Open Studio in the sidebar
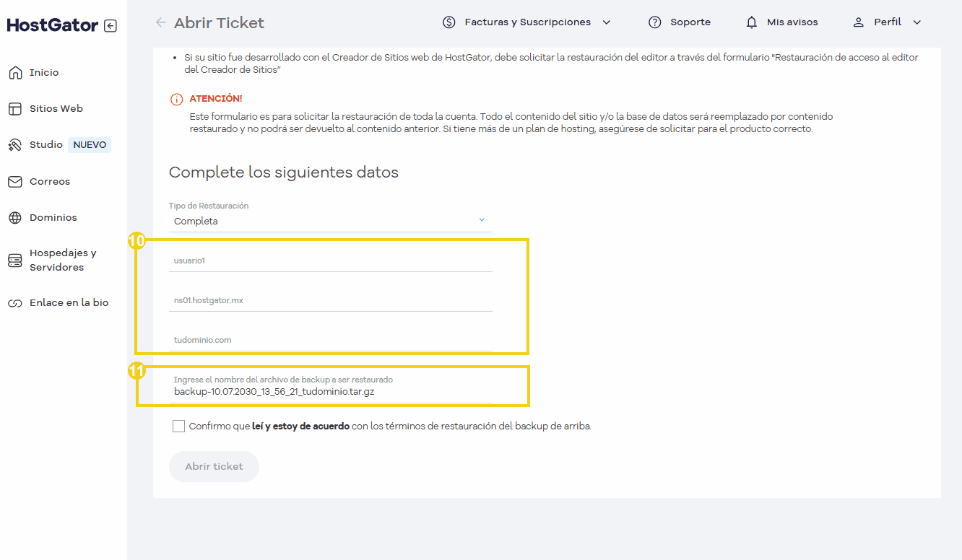 tap(46, 144)
